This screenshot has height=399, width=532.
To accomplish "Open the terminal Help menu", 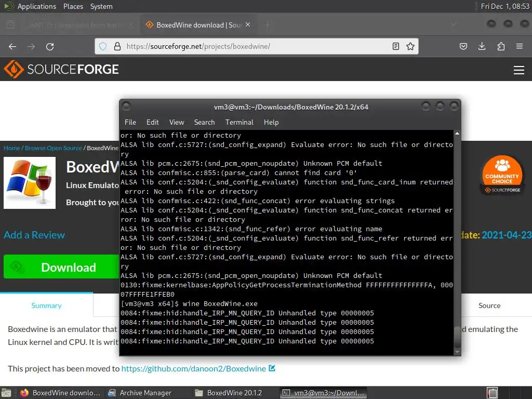I will (x=271, y=122).
